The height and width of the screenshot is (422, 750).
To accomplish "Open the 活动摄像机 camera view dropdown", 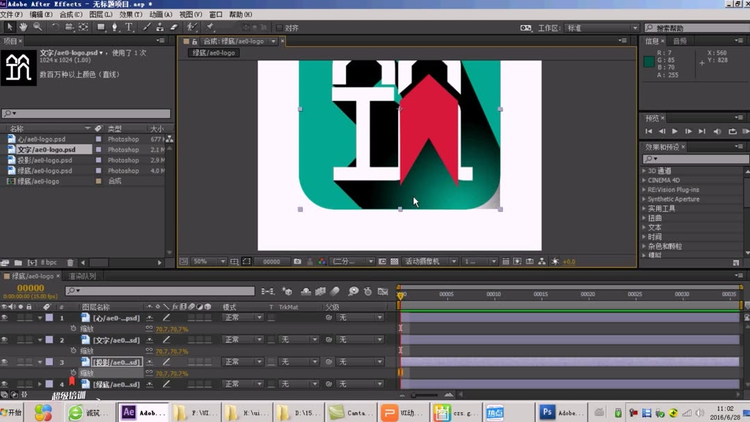I will tap(430, 262).
